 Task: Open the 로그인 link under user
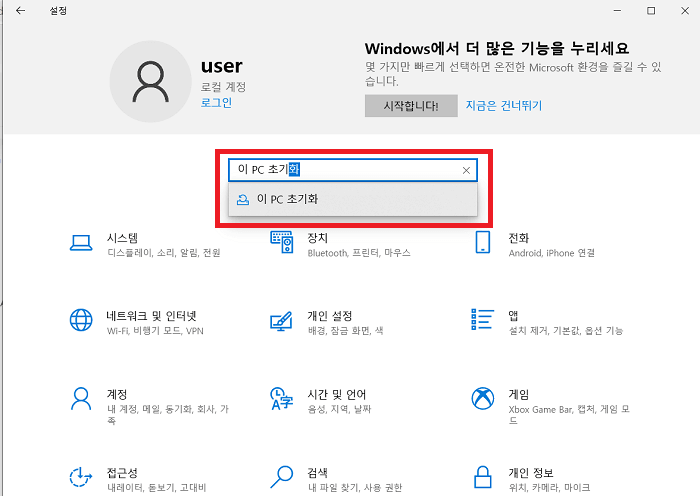pyautogui.click(x=216, y=103)
